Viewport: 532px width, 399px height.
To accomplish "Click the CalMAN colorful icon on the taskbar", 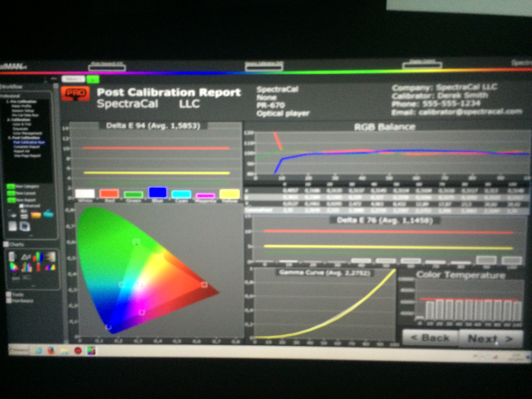I will point(91,351).
